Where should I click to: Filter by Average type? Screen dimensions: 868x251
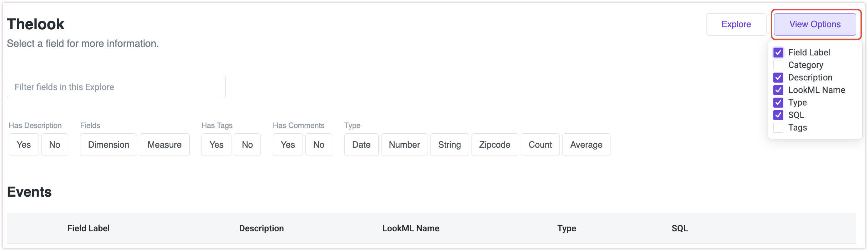[586, 145]
